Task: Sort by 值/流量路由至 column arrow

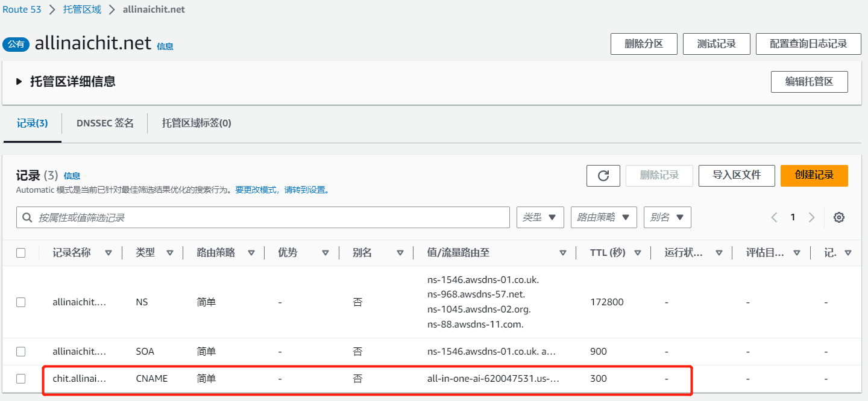Action: pyautogui.click(x=562, y=253)
